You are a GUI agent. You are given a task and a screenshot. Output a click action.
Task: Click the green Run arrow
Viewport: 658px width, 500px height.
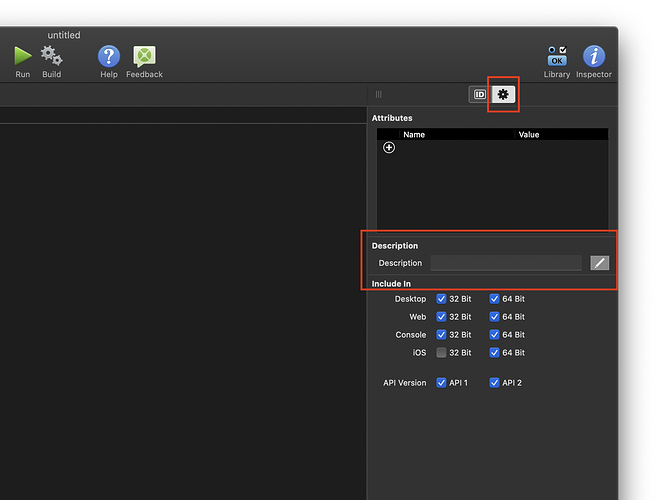tap(23, 56)
